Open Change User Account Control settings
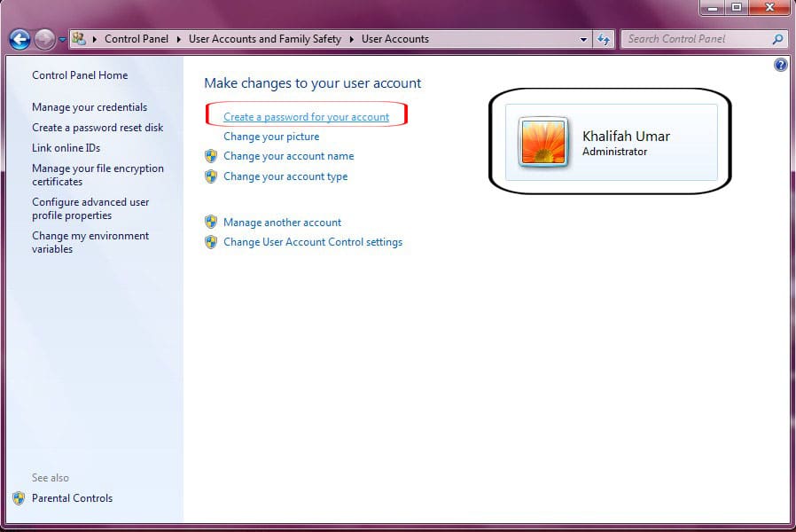Viewport: 796px width, 532px height. 313,242
